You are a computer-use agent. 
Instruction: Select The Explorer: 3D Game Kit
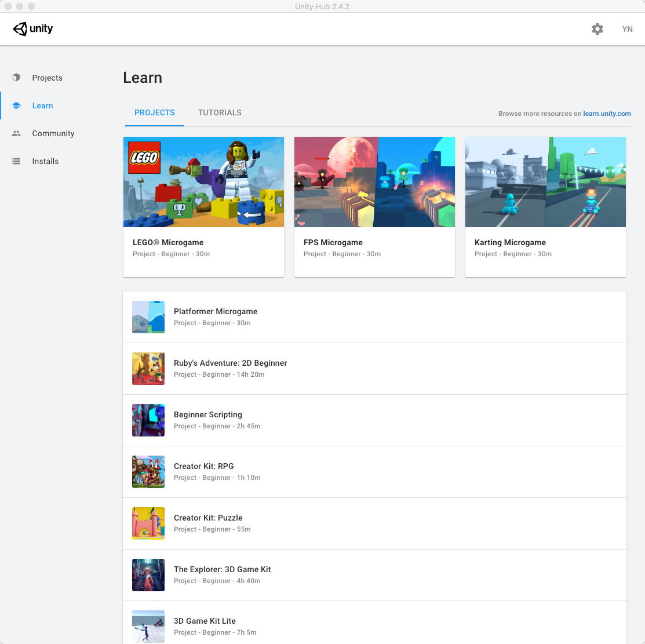[x=222, y=569]
